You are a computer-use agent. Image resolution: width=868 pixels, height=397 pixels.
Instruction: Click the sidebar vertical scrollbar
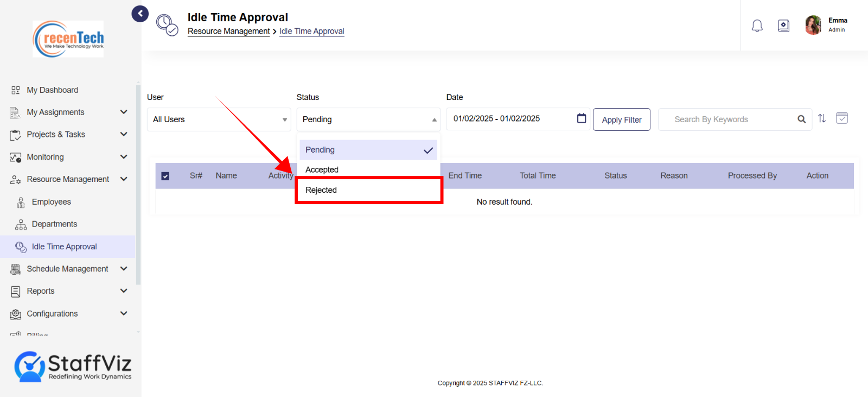(x=138, y=185)
